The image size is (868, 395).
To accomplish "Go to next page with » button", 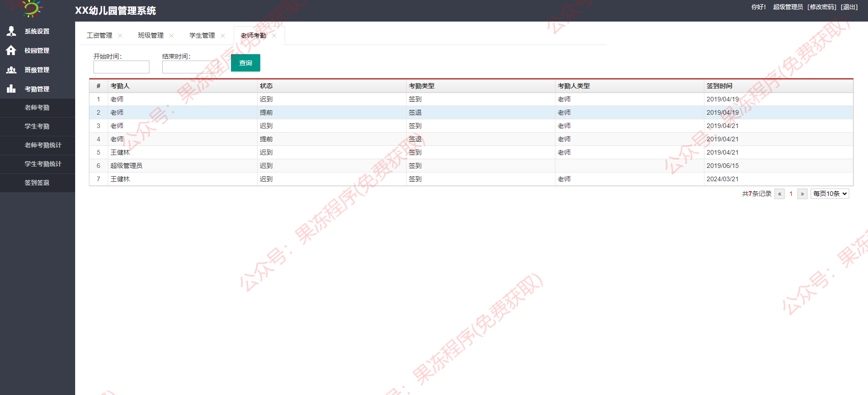I will click(x=802, y=194).
